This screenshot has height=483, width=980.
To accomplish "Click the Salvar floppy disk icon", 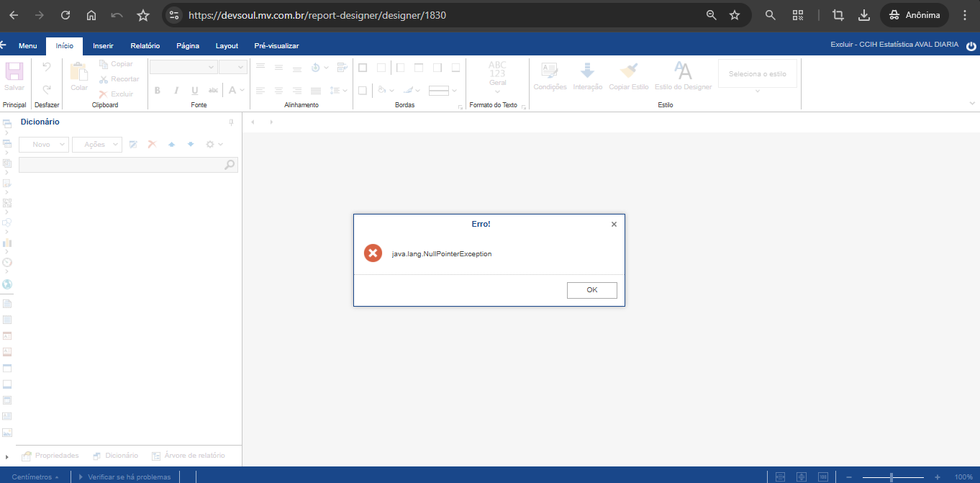I will click(x=14, y=71).
